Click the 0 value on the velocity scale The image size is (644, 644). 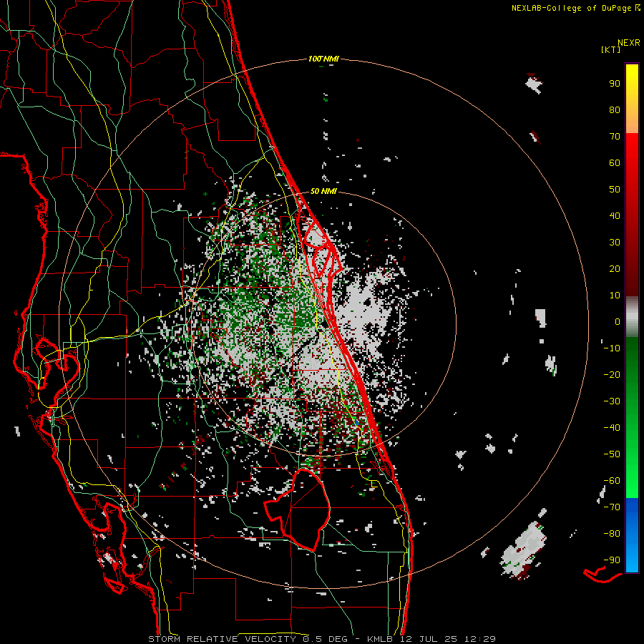coord(618,322)
